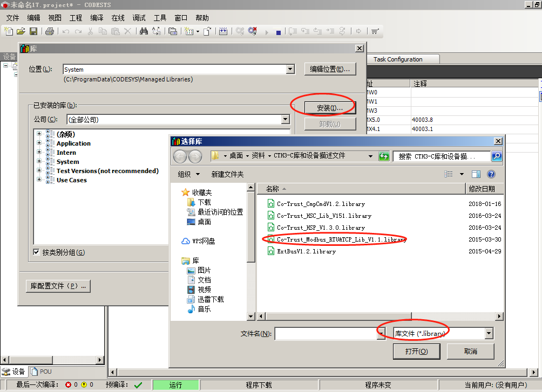Click the 新建文件夹 button
Viewport: 542px width, 392px height.
227,174
